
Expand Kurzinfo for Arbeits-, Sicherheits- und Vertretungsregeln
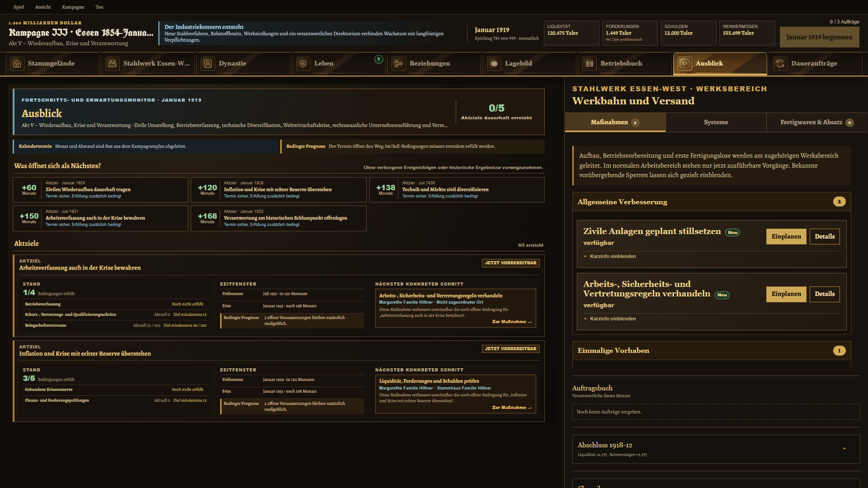tap(610, 319)
